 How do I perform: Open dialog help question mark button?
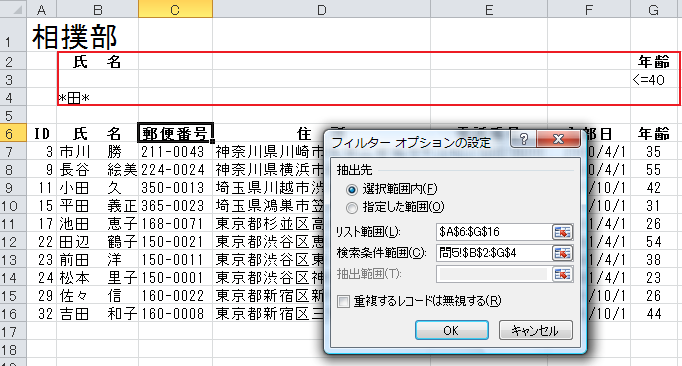point(524,139)
